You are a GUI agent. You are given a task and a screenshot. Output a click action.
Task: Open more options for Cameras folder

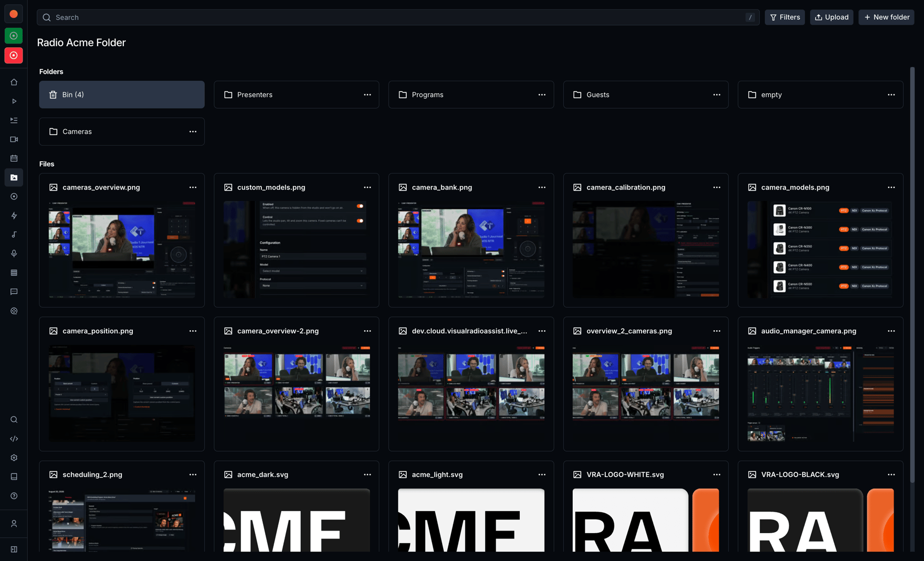pos(193,132)
